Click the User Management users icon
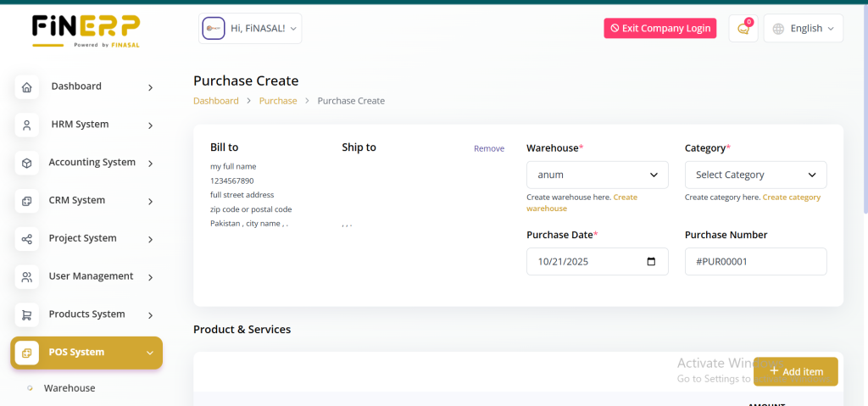This screenshot has width=868, height=406. [27, 277]
